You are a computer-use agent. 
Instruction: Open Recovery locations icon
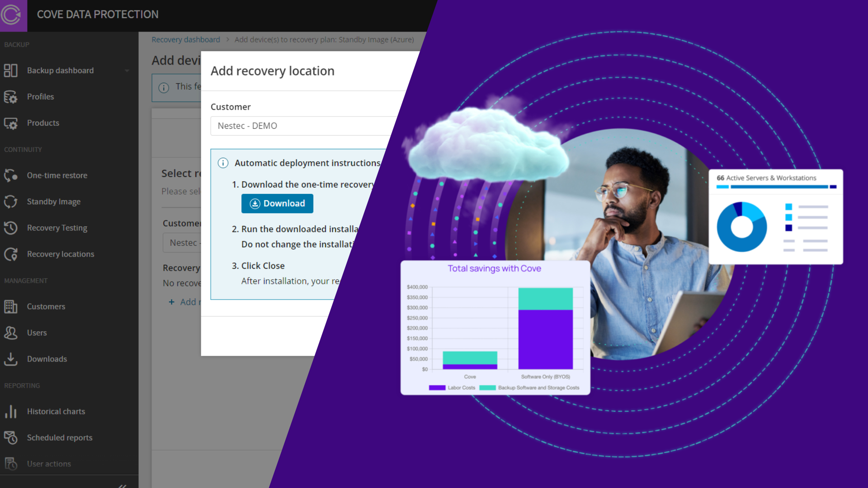pyautogui.click(x=10, y=254)
